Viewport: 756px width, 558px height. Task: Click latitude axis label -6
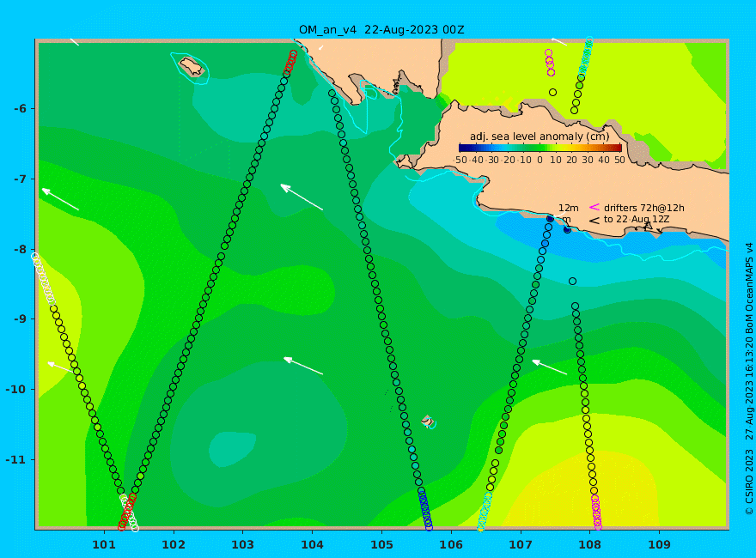[21, 109]
